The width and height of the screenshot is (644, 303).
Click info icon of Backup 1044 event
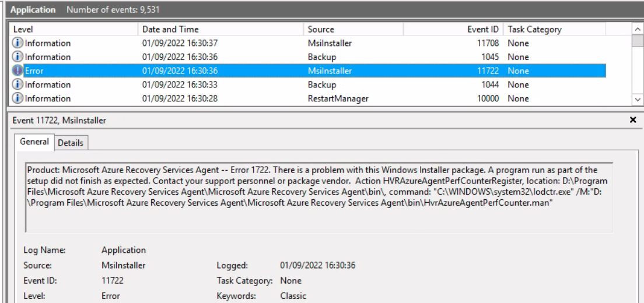(x=17, y=84)
